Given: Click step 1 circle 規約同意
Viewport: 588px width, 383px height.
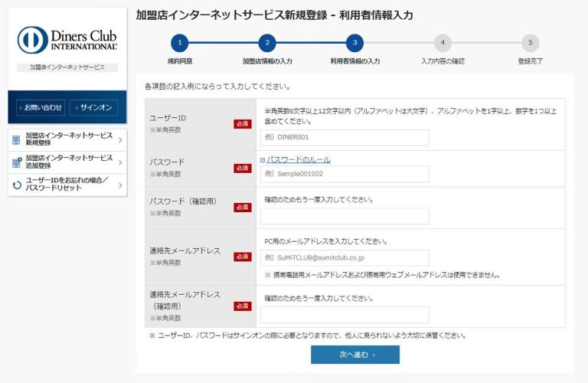Looking at the screenshot, I should tap(179, 43).
